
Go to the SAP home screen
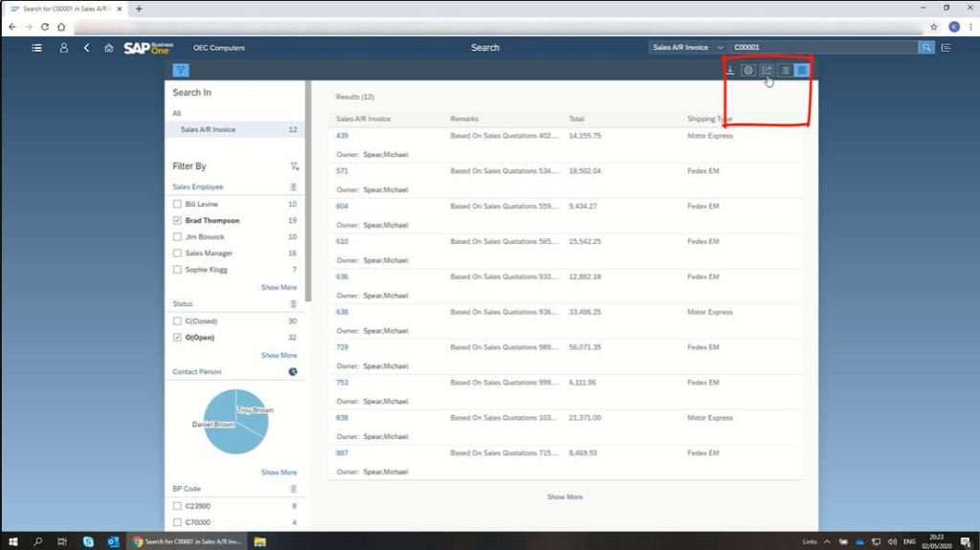[109, 48]
